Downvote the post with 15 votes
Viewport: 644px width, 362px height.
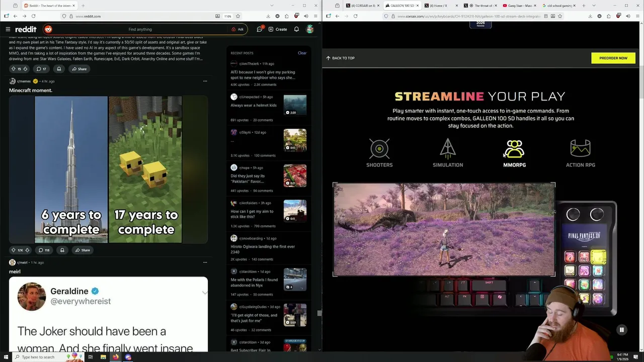(26, 69)
